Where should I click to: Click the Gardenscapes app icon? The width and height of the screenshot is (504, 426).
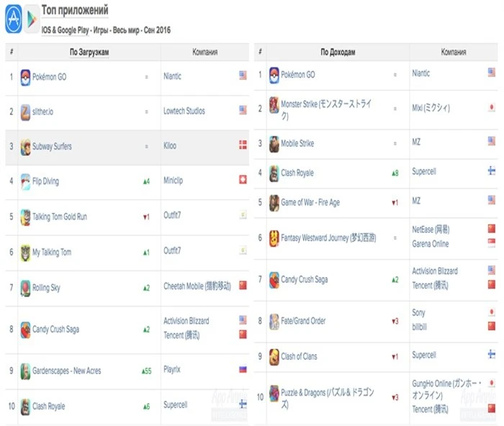[x=25, y=371]
